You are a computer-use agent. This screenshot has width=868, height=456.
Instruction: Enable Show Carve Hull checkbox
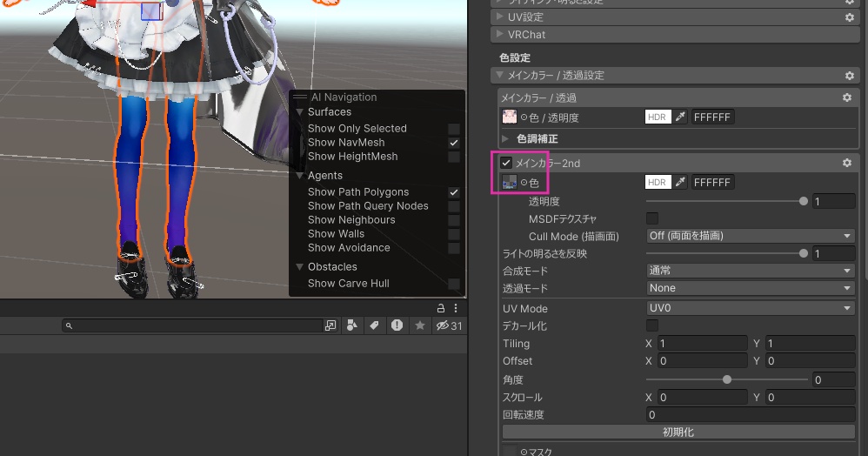point(454,284)
